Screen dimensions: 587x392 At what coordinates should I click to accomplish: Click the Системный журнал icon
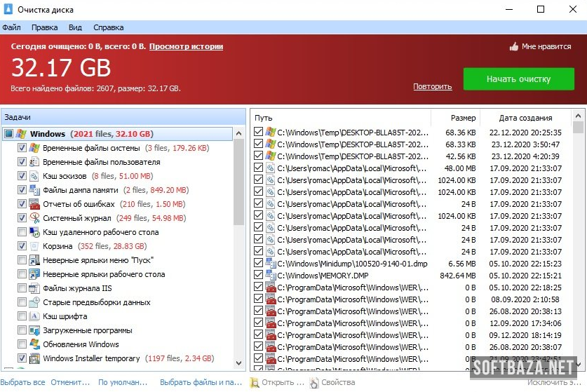click(34, 218)
